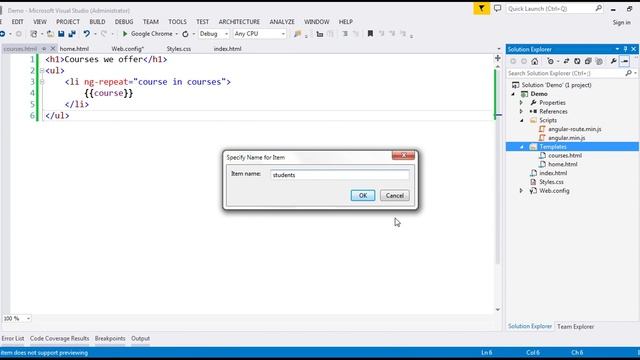
Task: Click the Save toolbar icon
Action: coord(61,34)
